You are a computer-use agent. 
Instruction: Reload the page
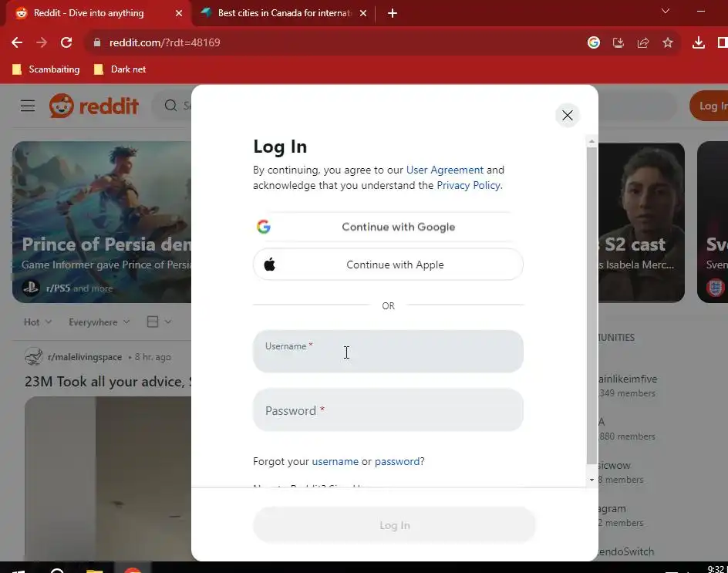click(x=66, y=42)
